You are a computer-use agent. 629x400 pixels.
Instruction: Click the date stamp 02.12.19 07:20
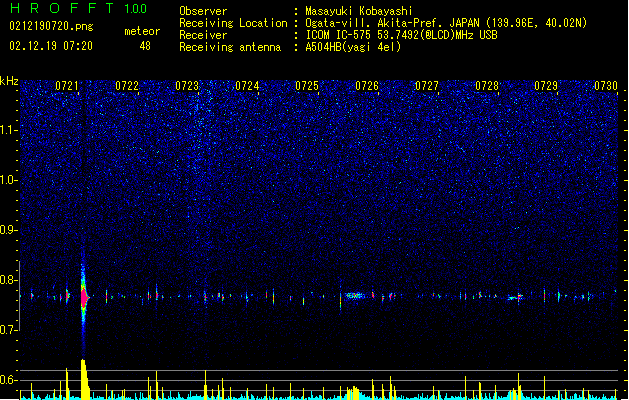click(x=51, y=46)
